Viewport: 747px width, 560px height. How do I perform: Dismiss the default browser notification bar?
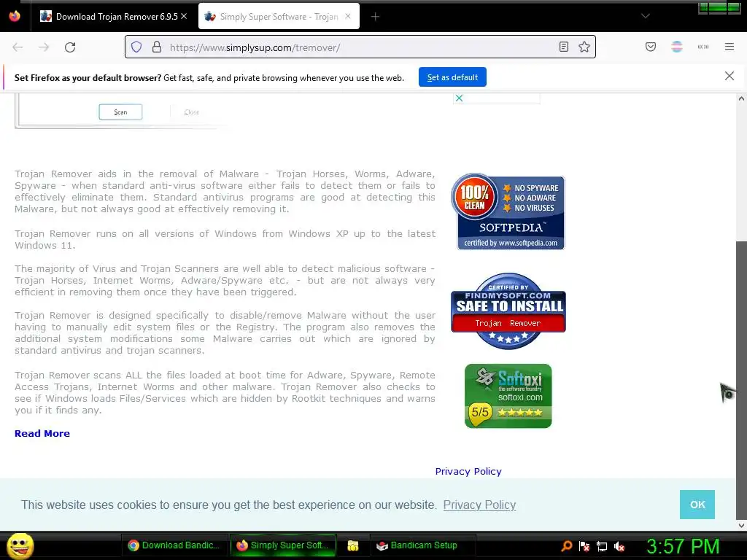click(x=729, y=76)
